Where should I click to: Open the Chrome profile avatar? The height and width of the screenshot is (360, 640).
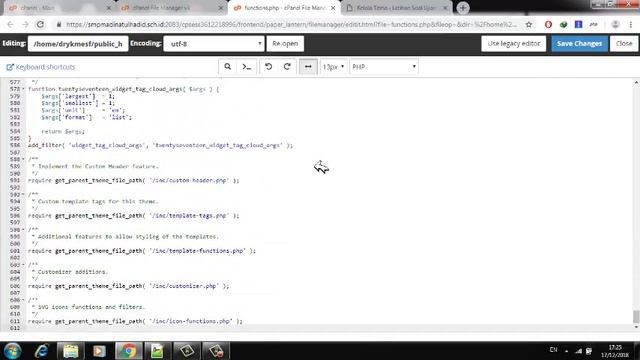[615, 25]
